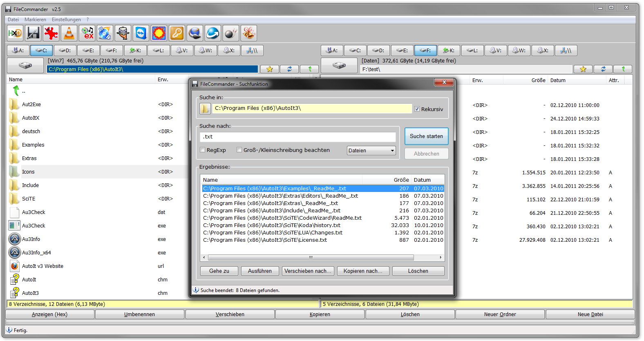644x341 pixels.
Task: Click the golden key icon in toolbar
Action: tap(177, 33)
